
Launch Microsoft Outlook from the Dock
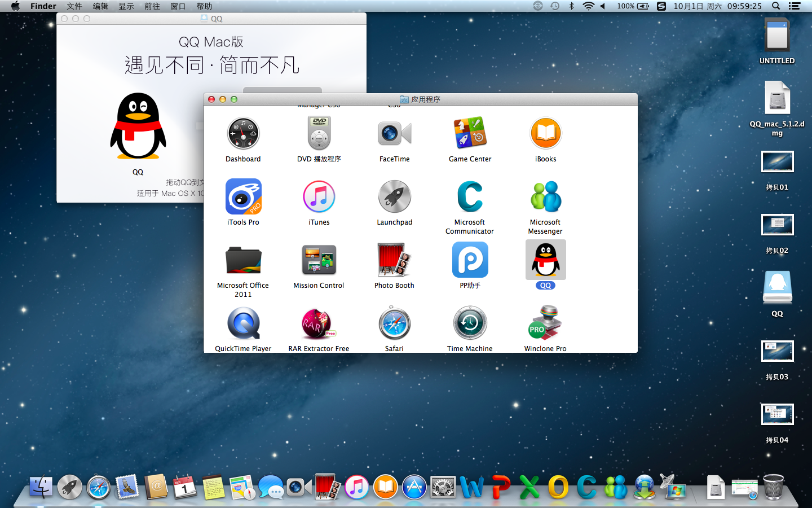coord(558,487)
